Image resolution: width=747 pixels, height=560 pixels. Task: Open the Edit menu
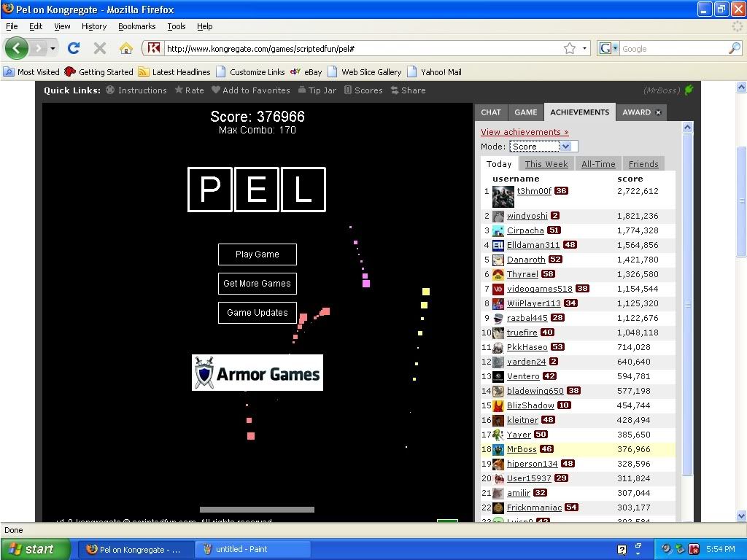(36, 27)
